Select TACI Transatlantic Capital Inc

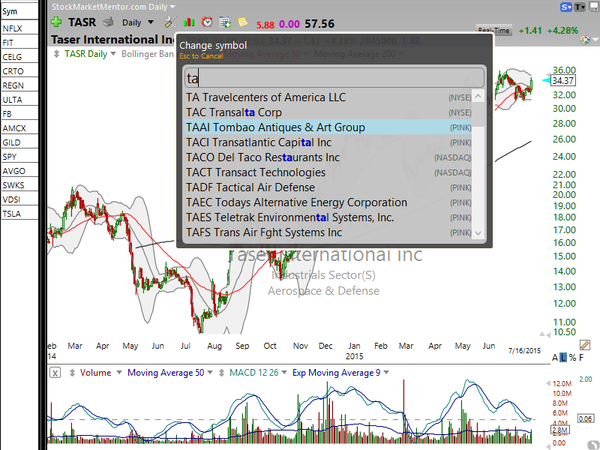(x=328, y=143)
